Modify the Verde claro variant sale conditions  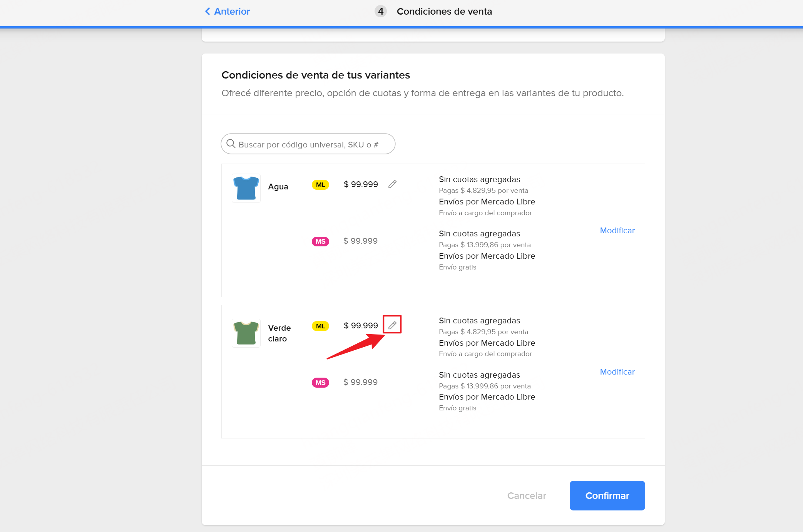(617, 372)
